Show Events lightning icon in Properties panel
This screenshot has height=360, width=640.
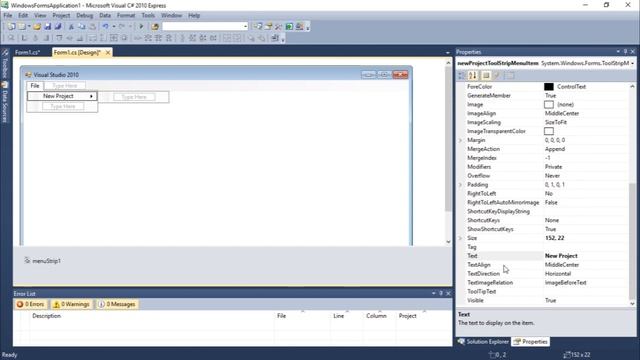[497, 76]
